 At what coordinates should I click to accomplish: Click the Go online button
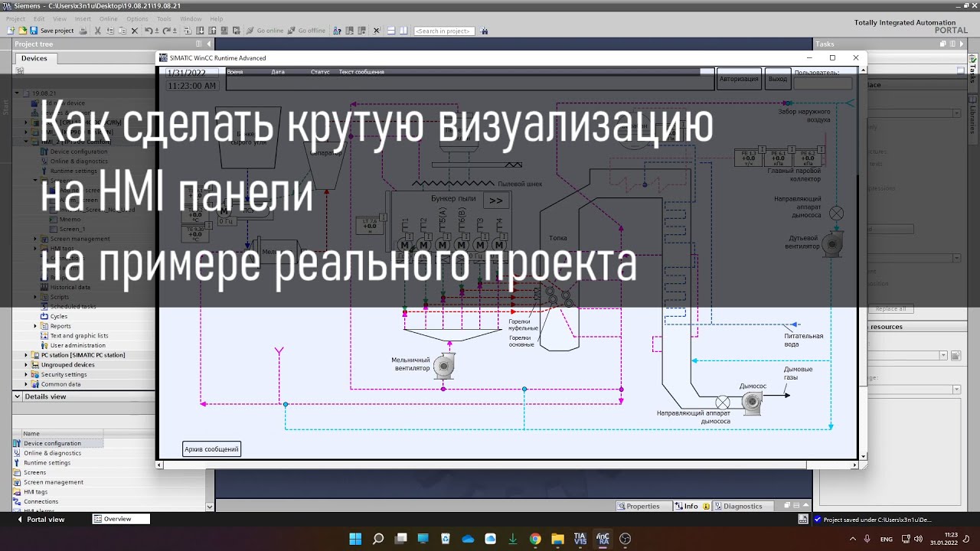(265, 31)
